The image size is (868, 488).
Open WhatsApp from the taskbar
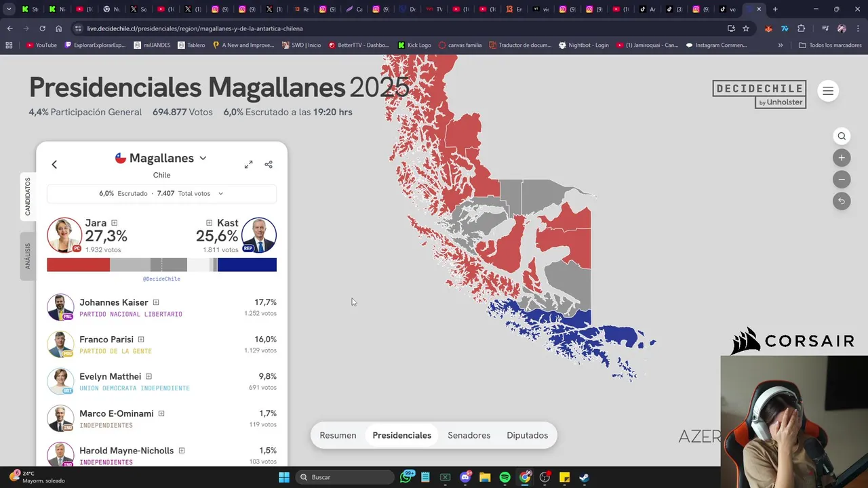(406, 477)
